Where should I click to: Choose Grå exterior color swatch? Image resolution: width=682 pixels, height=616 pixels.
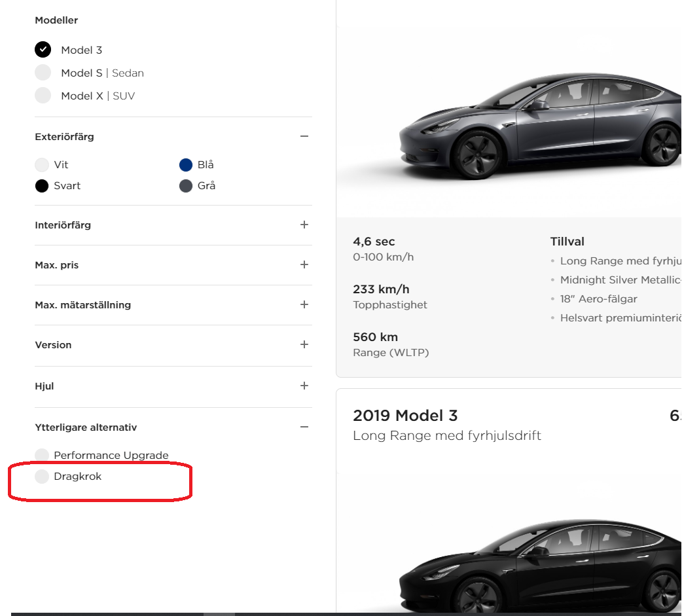(186, 186)
